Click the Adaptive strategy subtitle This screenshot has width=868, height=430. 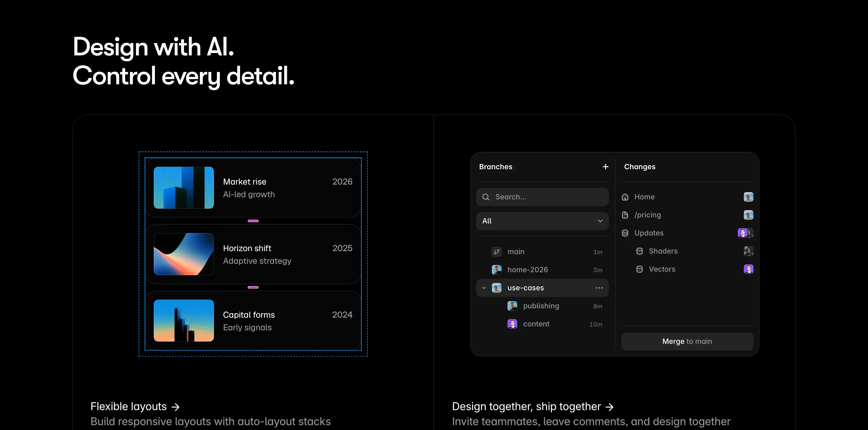tap(257, 261)
